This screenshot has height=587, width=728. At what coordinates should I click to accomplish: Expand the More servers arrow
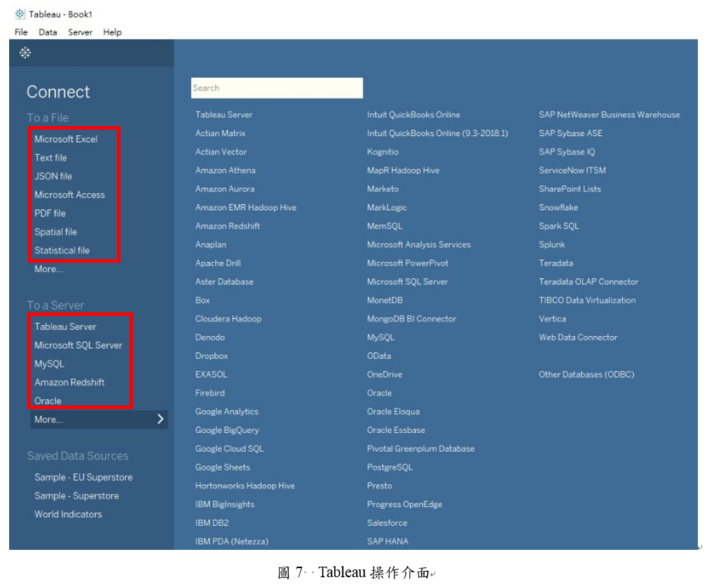click(x=160, y=419)
